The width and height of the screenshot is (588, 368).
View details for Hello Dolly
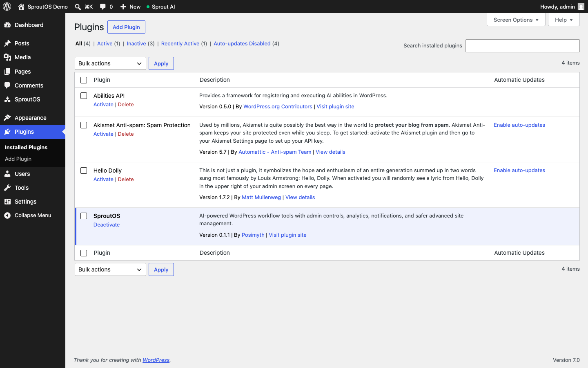coord(300,197)
